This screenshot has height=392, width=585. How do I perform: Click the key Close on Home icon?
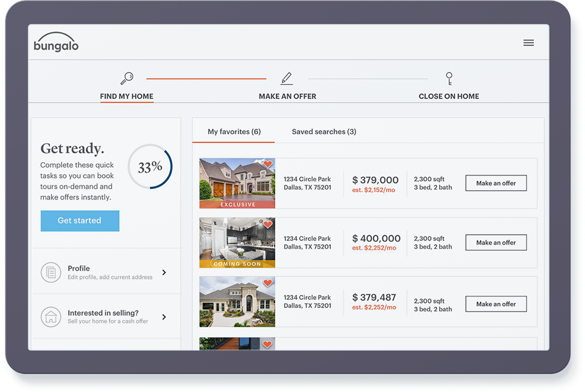(449, 78)
